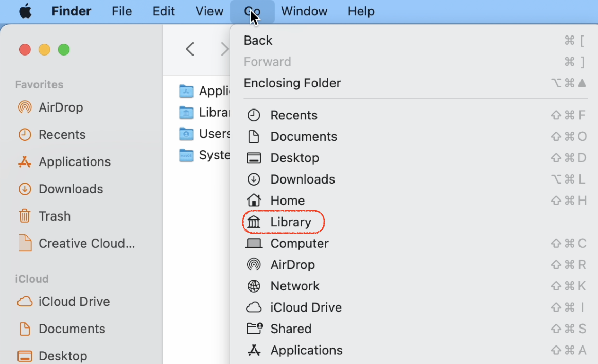The image size is (598, 364).
Task: Open the Trash from the sidebar
Action: [x=56, y=216]
